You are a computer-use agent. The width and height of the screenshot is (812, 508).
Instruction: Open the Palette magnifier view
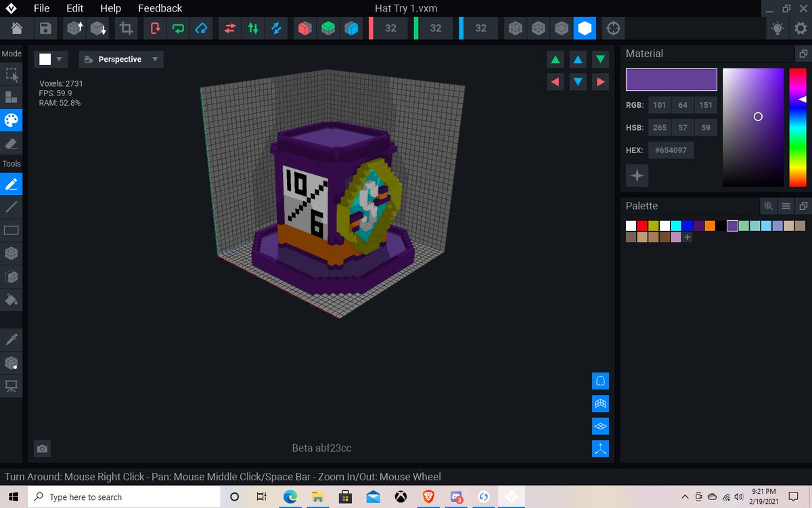tap(769, 205)
